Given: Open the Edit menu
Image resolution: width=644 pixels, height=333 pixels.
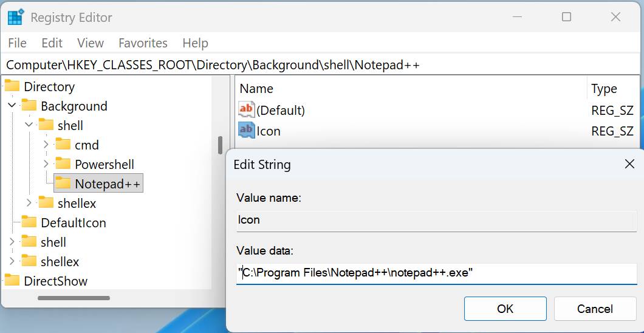Looking at the screenshot, I should [52, 43].
